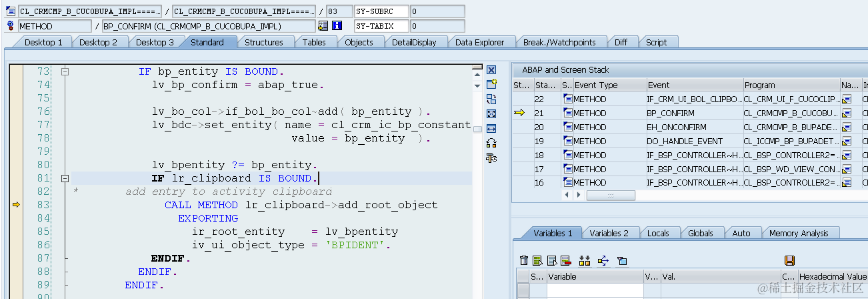Click the navigate icon right of BP_CONFIRM field
868x299 pixels.
(x=323, y=26)
